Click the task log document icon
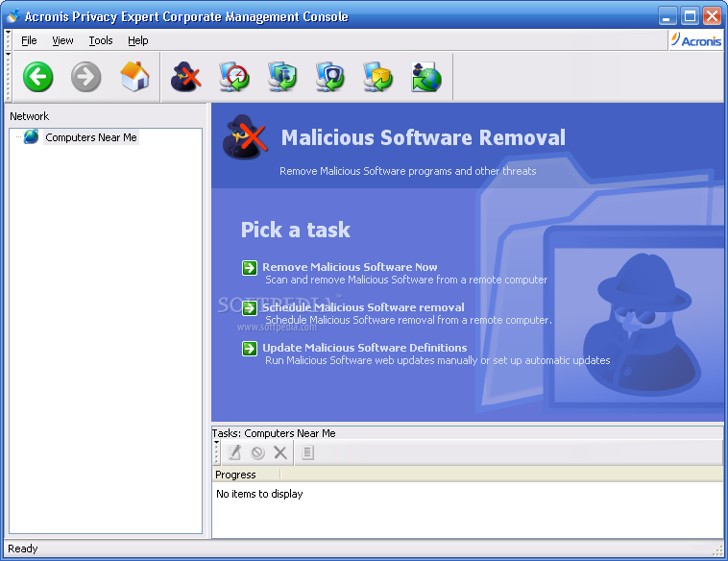Viewport: 728px width, 561px height. click(308, 452)
